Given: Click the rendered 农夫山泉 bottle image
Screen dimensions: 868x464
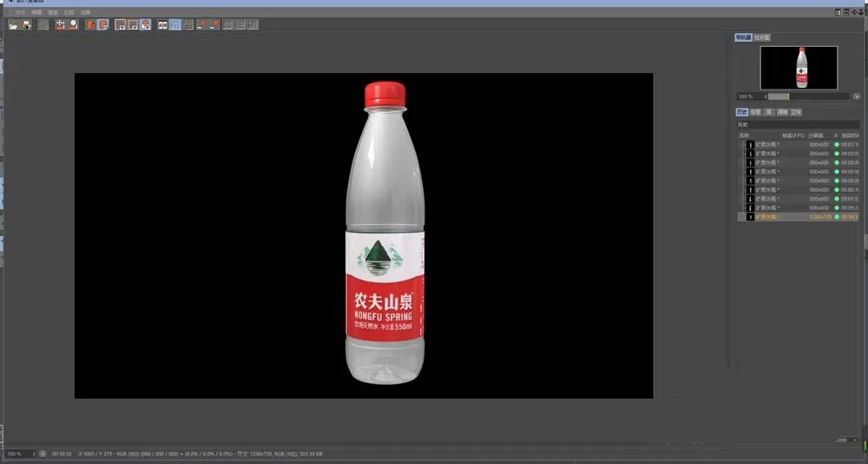Looking at the screenshot, I should (385, 233).
